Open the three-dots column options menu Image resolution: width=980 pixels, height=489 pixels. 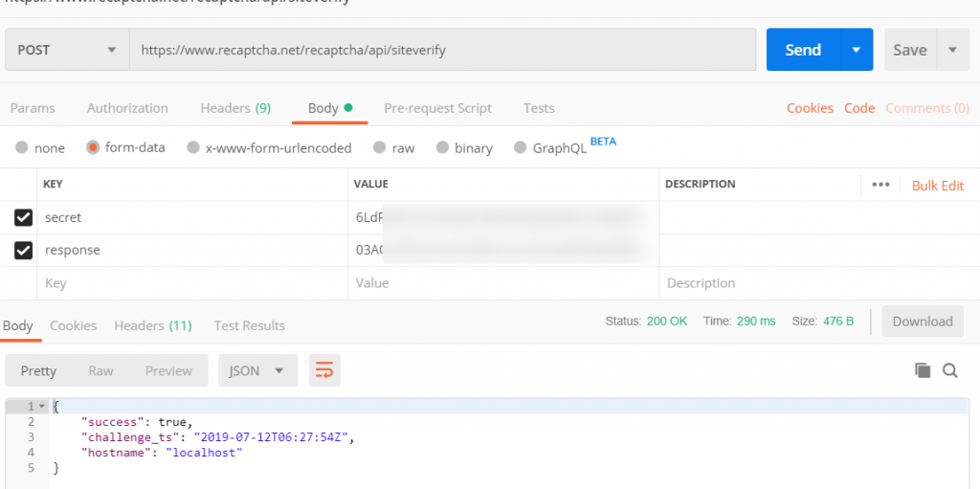coord(880,185)
